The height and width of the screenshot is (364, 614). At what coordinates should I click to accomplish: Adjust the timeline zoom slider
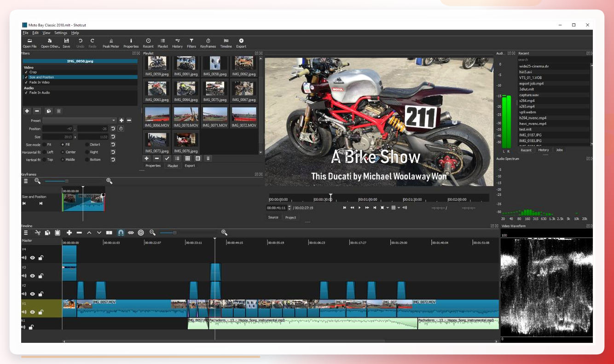(x=175, y=233)
